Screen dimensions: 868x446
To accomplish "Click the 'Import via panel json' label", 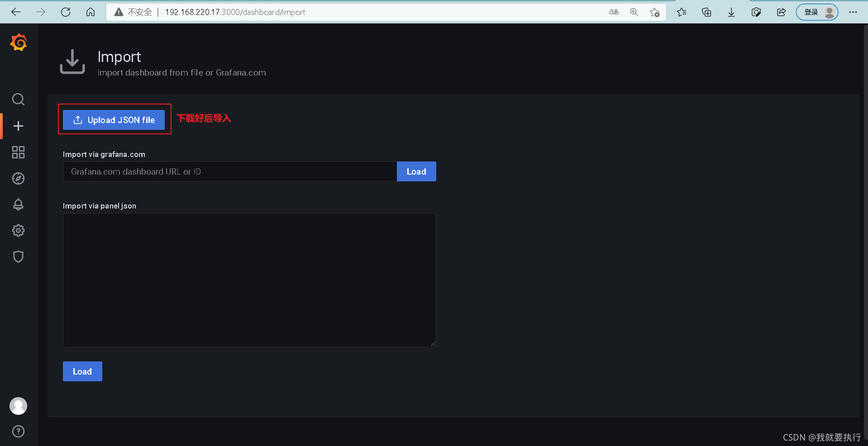I will pyautogui.click(x=100, y=206).
